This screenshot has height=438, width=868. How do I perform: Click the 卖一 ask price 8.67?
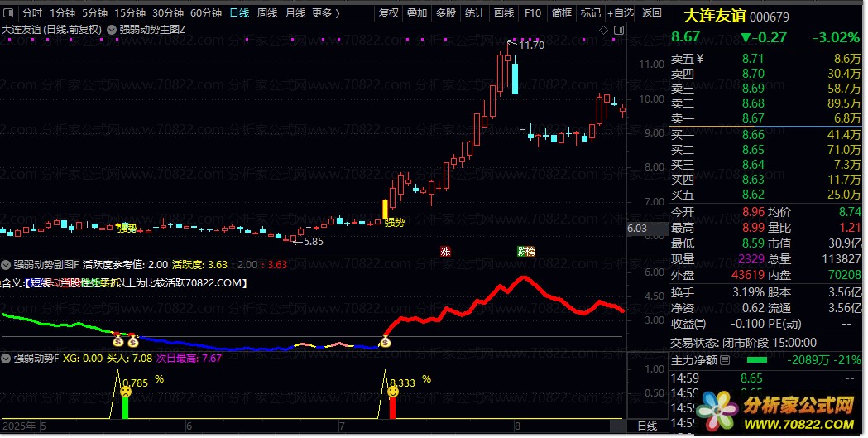(x=753, y=118)
